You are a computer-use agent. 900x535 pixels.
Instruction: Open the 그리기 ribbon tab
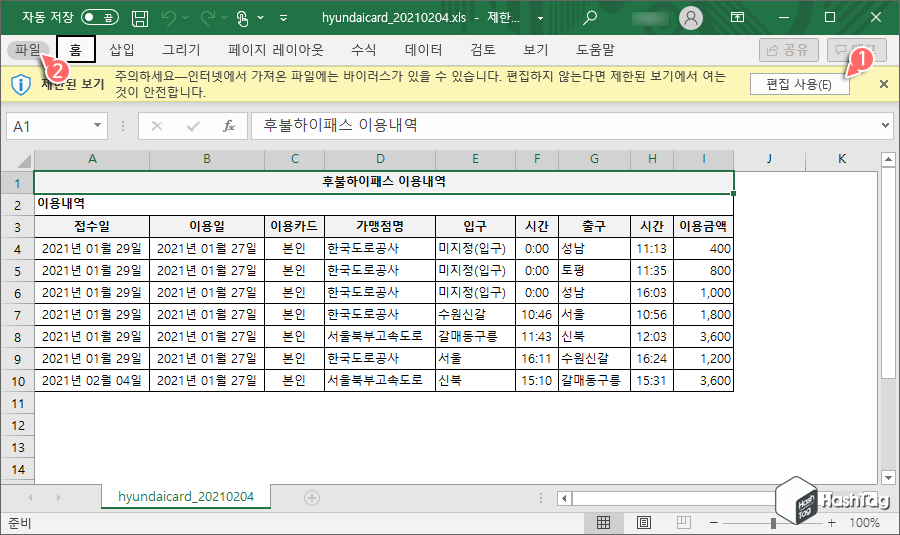click(181, 50)
